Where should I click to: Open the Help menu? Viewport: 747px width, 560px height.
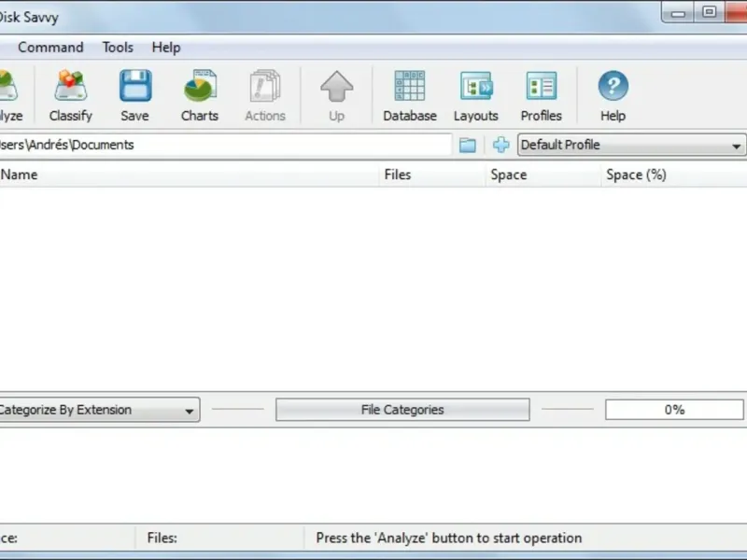(x=166, y=48)
